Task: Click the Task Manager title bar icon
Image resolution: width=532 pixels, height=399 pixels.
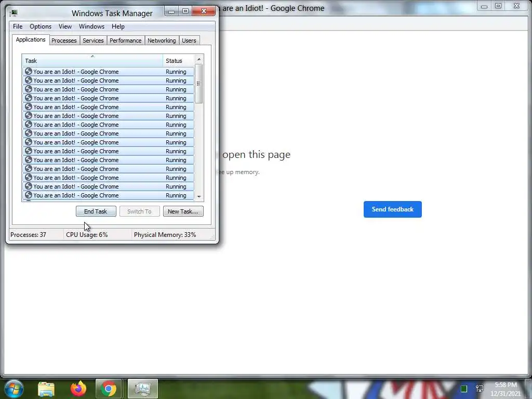Action: (x=14, y=13)
